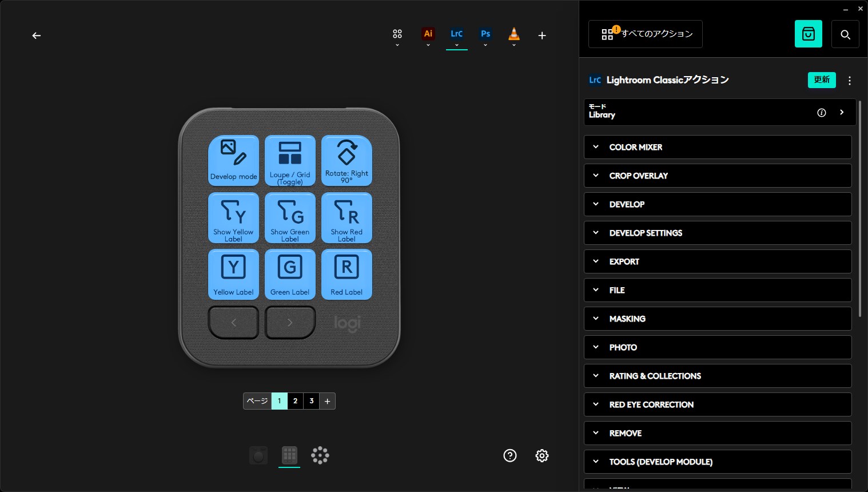Select the Rotate: Right 90° key
The height and width of the screenshot is (492, 868).
(347, 161)
